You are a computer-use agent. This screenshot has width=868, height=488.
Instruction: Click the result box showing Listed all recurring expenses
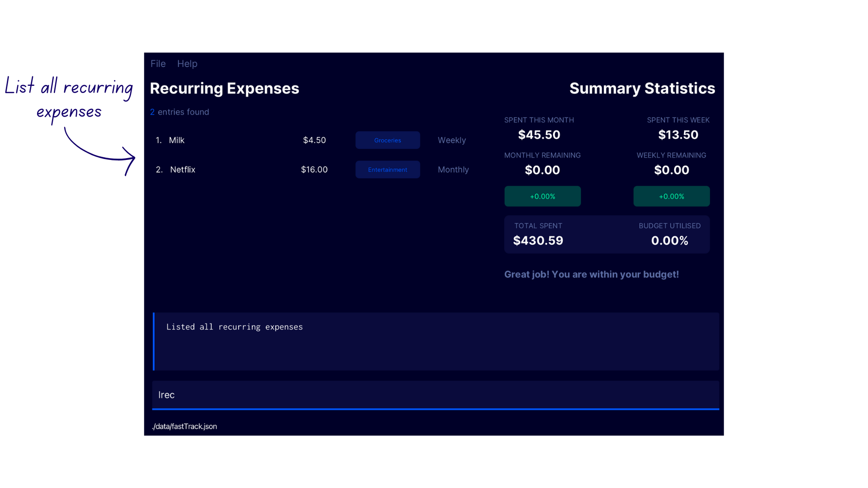(x=436, y=342)
